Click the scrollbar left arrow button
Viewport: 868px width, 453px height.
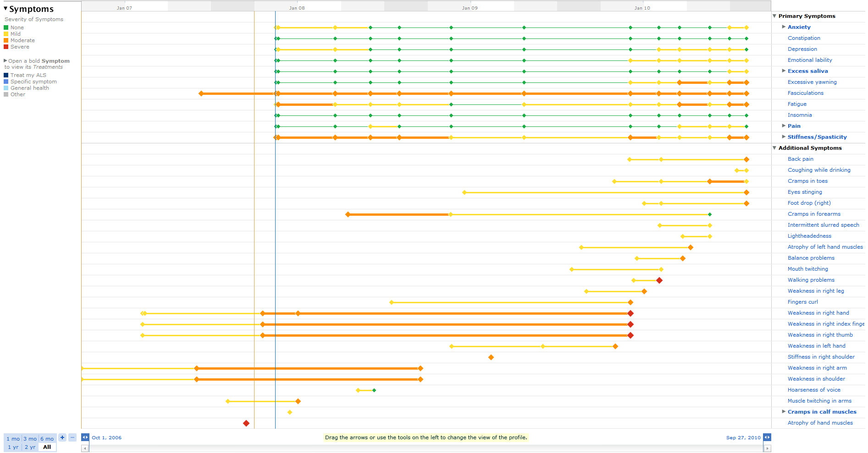(85, 448)
